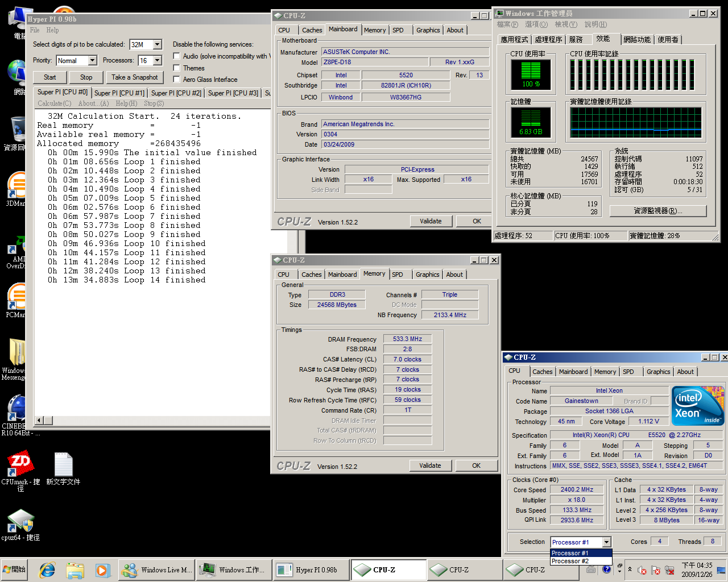Click the Intel Xeon logo in CPU-Z
The image size is (728, 582).
(698, 406)
